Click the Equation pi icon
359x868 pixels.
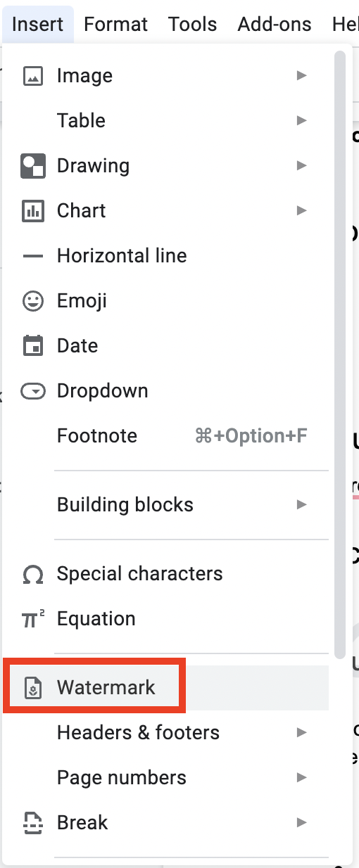pos(34,619)
